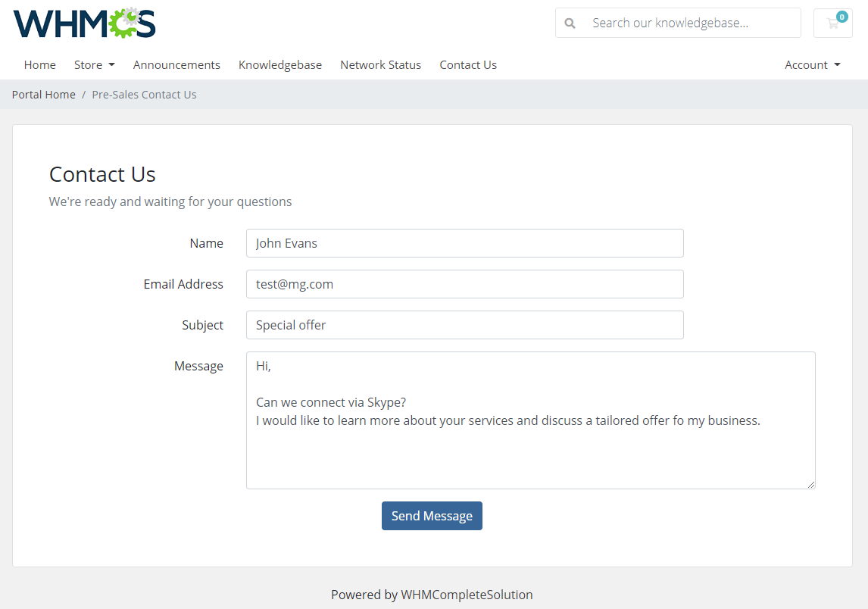Click the Send Message button
Screen dimensions: 868x609
click(432, 516)
